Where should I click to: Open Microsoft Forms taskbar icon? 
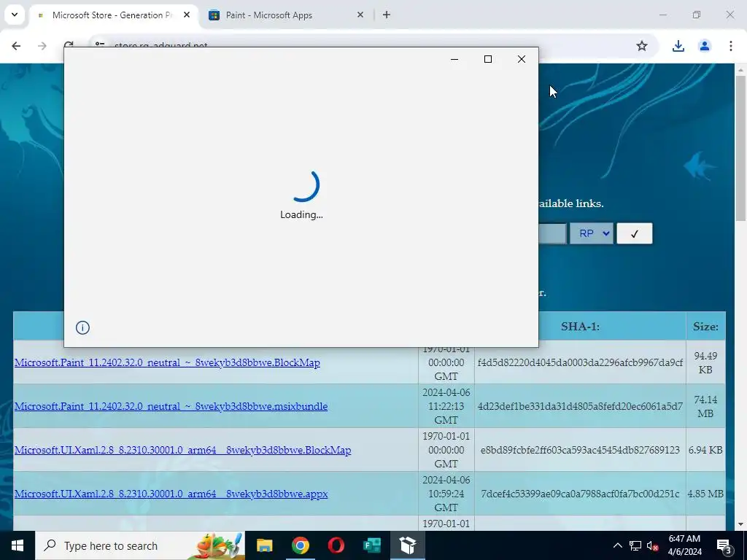tap(371, 545)
